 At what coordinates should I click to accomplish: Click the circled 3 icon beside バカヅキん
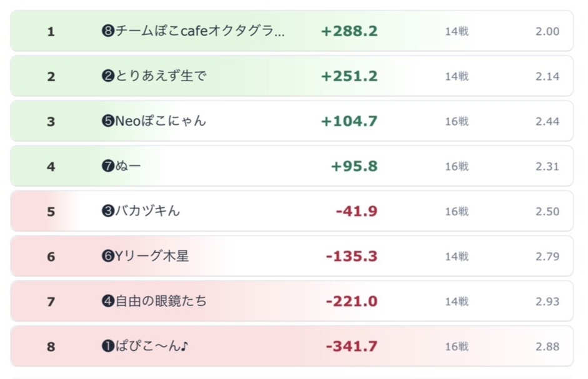click(107, 211)
